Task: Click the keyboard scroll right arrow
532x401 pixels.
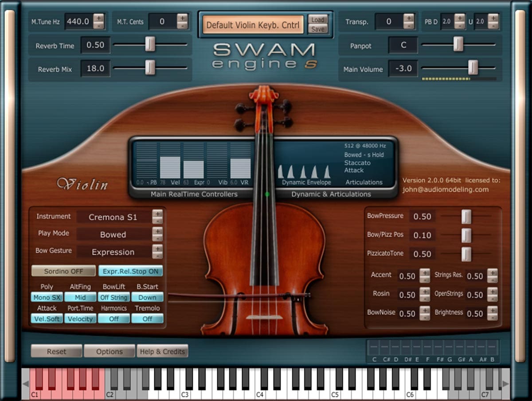Action: pos(505,383)
